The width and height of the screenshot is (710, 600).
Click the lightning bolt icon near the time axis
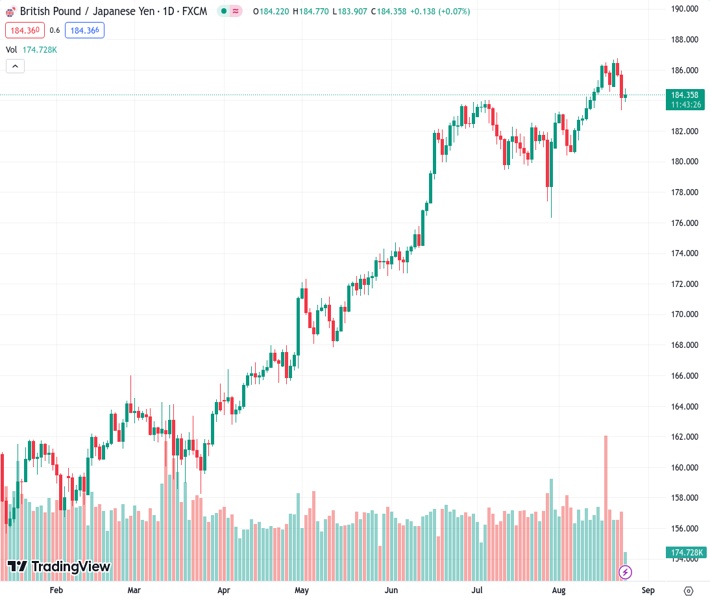point(626,572)
